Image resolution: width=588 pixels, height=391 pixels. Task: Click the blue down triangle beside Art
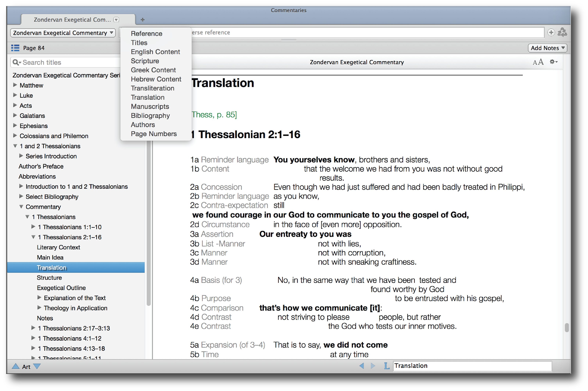click(x=37, y=366)
